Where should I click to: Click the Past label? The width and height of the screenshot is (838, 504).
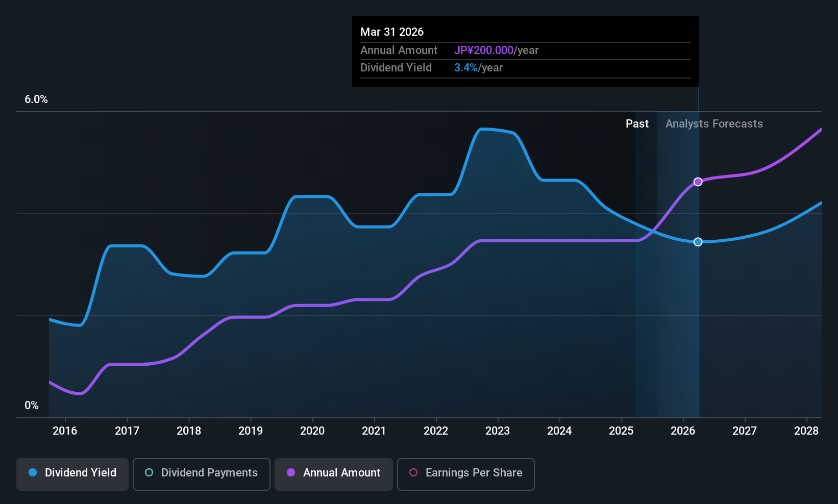[x=637, y=124]
